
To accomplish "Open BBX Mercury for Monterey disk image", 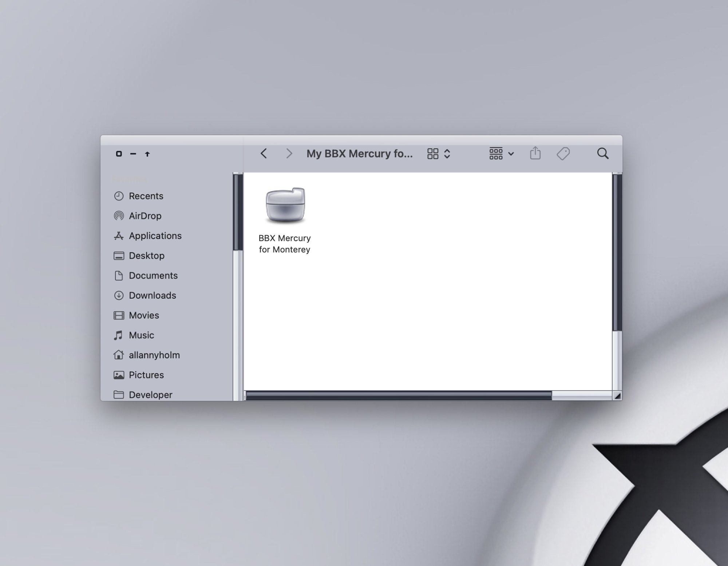I will coord(285,206).
